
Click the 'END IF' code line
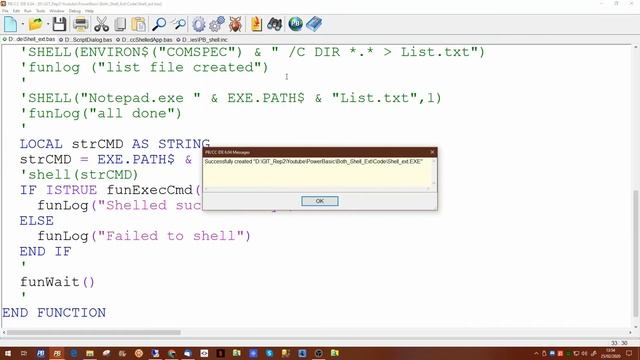(x=45, y=251)
